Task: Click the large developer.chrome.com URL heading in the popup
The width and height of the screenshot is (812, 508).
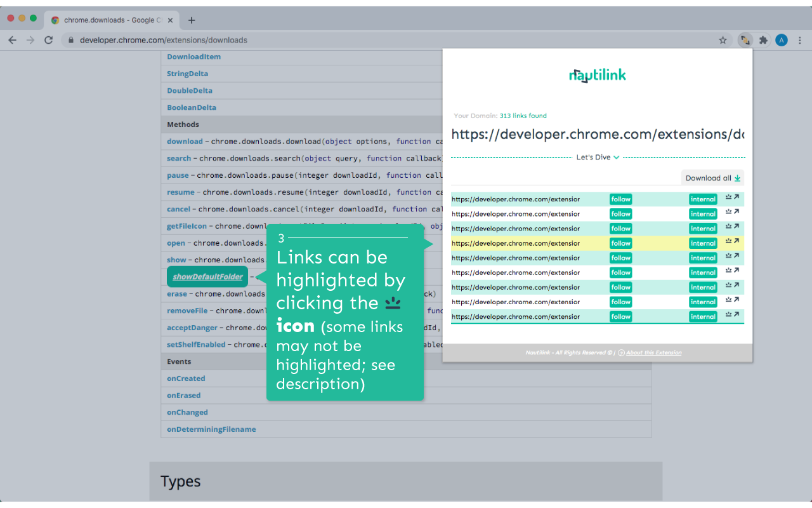Action: pyautogui.click(x=598, y=135)
